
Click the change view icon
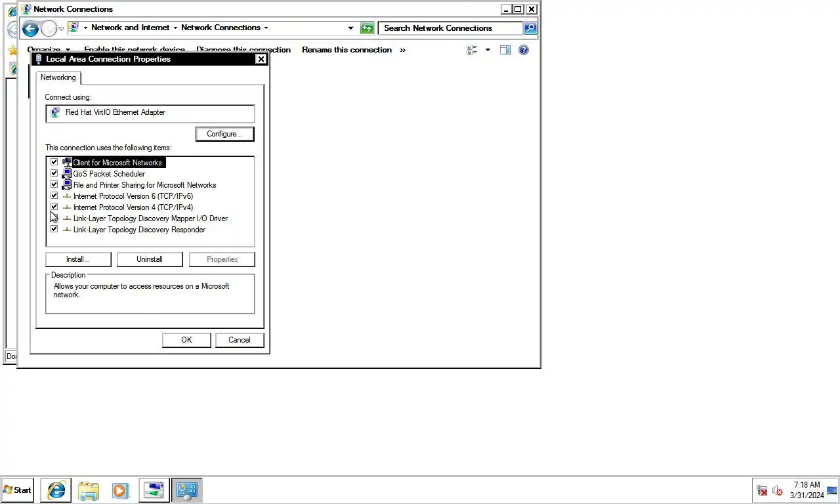point(472,50)
